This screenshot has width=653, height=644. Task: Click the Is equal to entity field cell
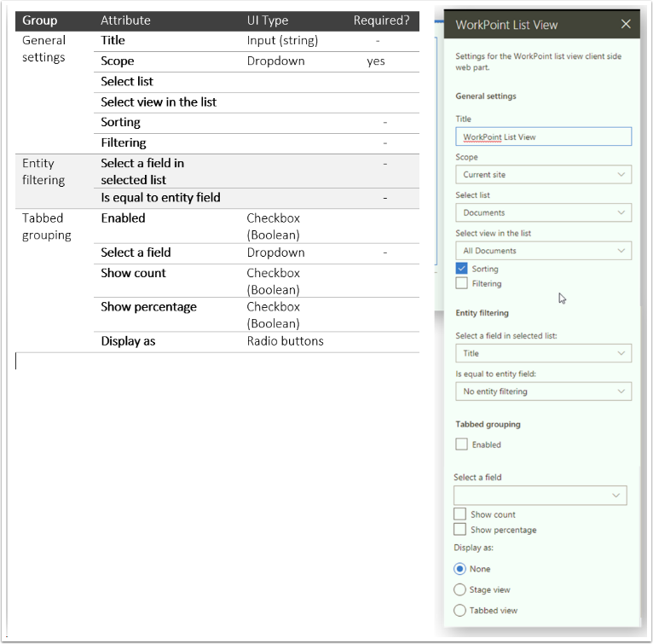161,198
